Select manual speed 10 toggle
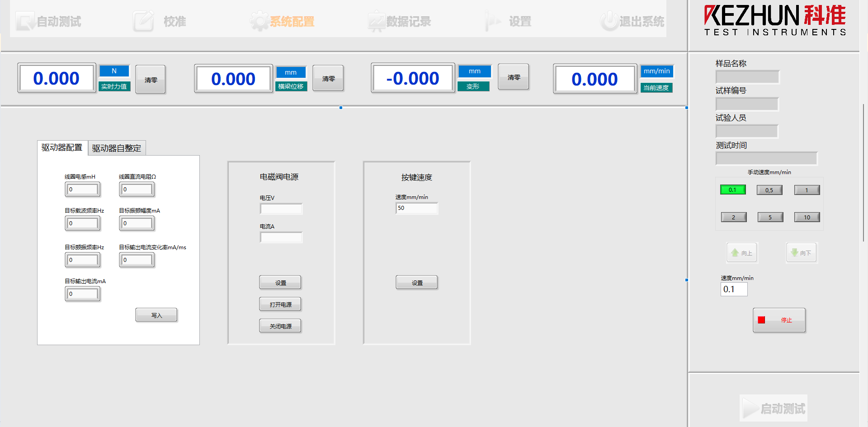The height and width of the screenshot is (427, 868). coord(807,217)
